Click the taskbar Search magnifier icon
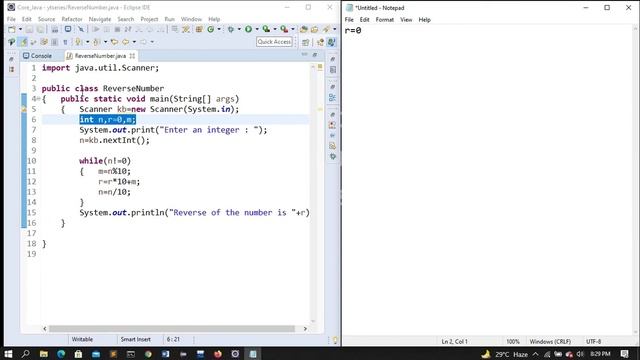 coord(26,354)
